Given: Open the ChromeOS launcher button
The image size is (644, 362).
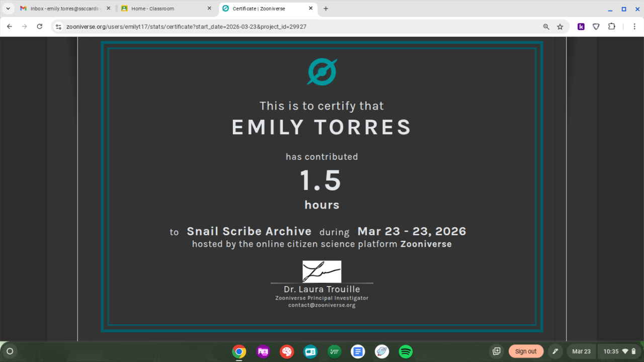Looking at the screenshot, I should pyautogui.click(x=10, y=351).
